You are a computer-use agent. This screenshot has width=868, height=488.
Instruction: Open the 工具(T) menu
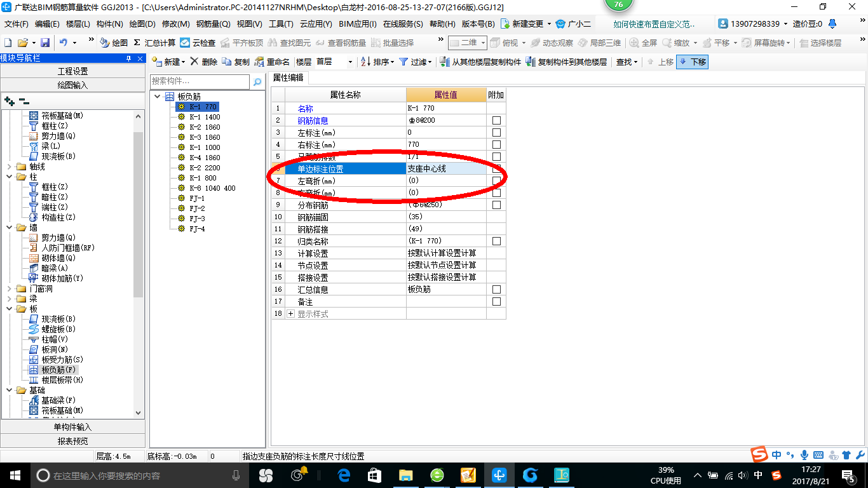(x=281, y=24)
